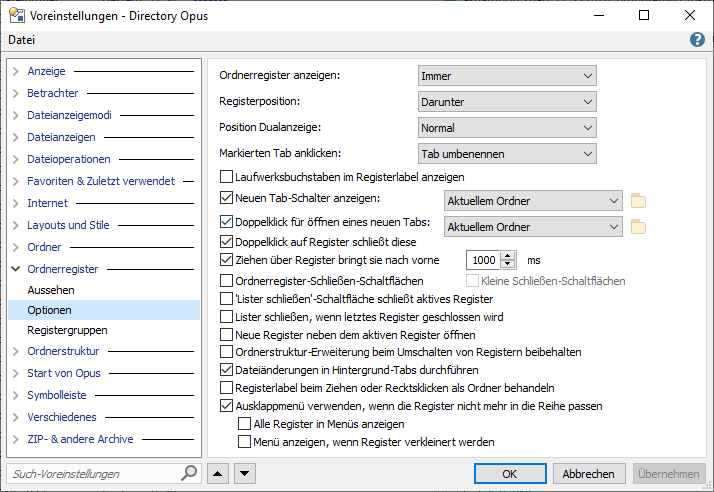Open the Verschiedenes category
Screen dimensions: 714x492
pos(62,417)
